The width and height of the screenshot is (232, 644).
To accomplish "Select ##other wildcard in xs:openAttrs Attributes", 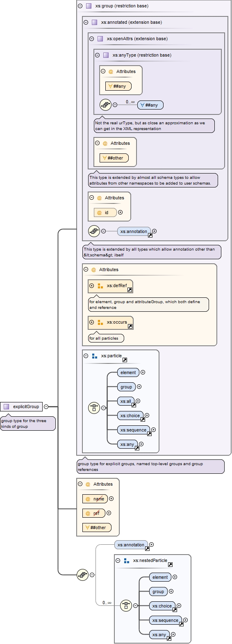I will click(114, 158).
